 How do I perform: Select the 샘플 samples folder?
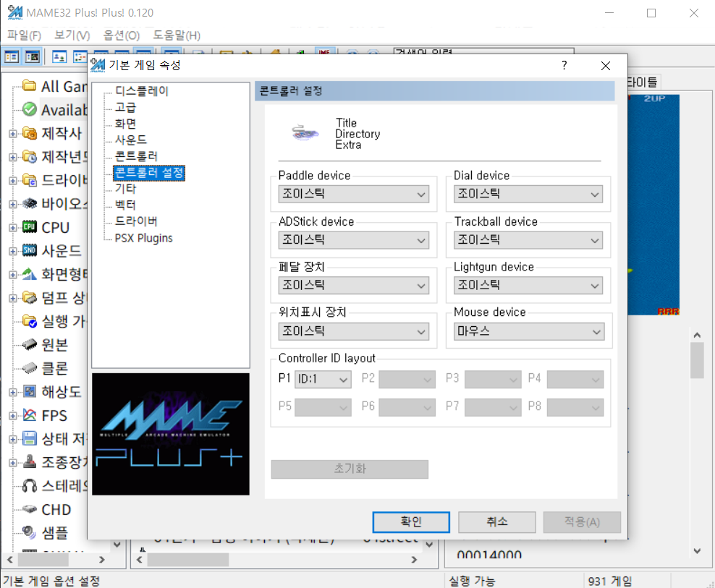tap(30, 532)
